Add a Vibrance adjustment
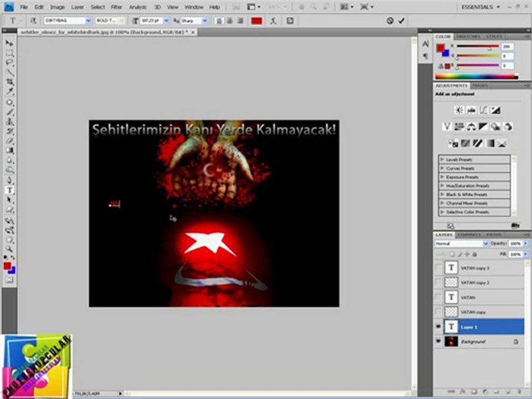The image size is (532, 399). (x=447, y=126)
